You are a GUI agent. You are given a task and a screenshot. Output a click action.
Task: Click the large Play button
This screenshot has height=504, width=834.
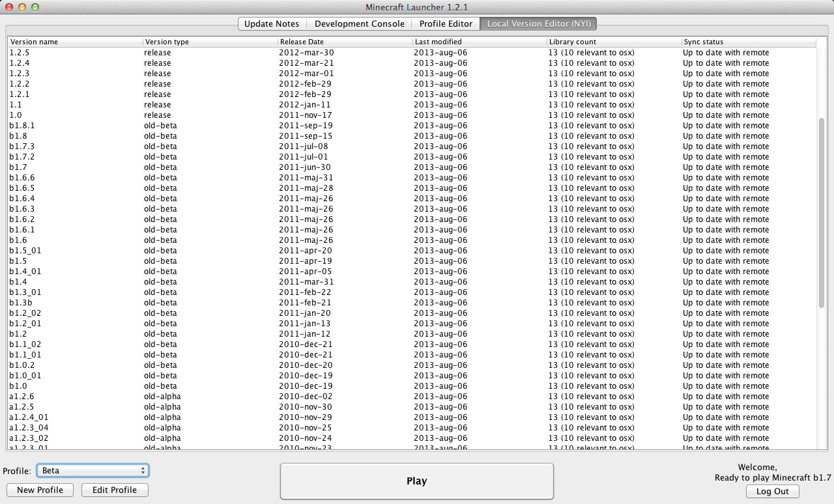[x=417, y=481]
